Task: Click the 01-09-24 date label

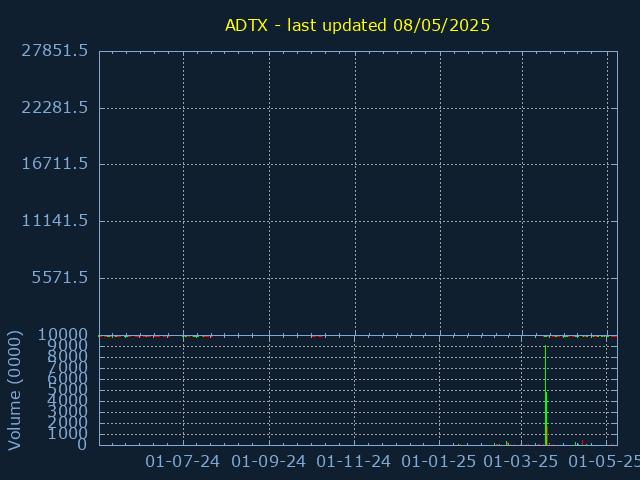Action: [269, 462]
